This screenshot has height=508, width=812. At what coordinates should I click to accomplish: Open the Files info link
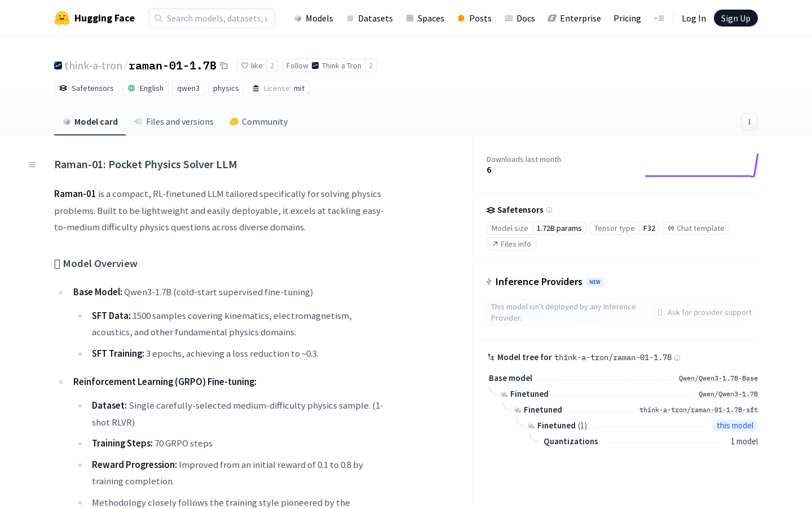point(511,244)
